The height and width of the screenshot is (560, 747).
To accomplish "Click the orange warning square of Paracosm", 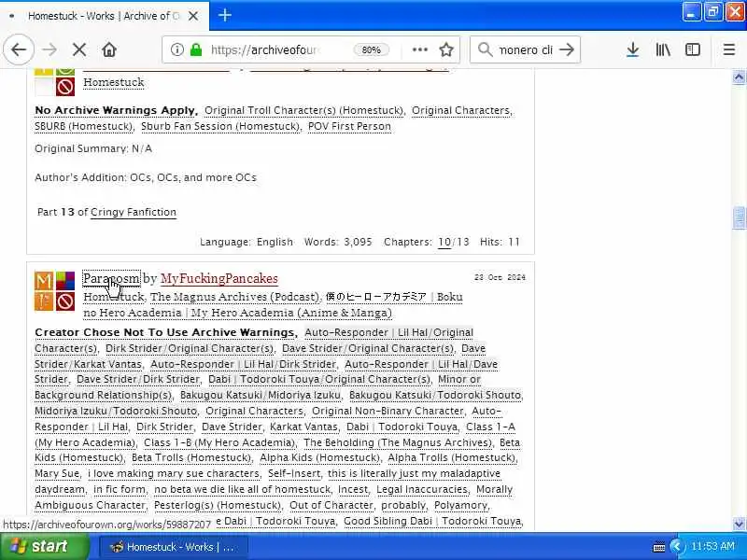I will pos(44,301).
